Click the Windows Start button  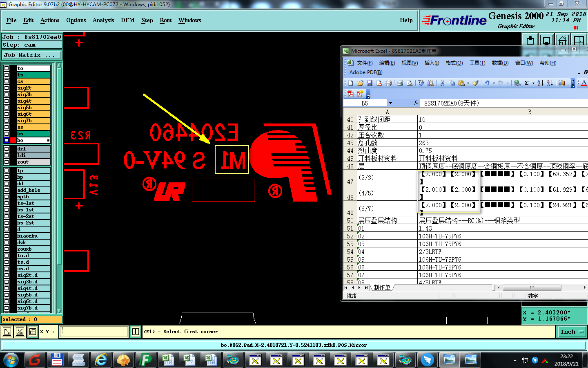point(11,360)
